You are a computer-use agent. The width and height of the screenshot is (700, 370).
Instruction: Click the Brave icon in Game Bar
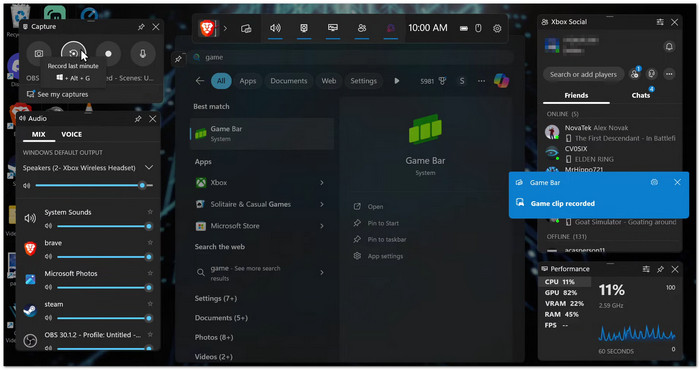click(207, 29)
